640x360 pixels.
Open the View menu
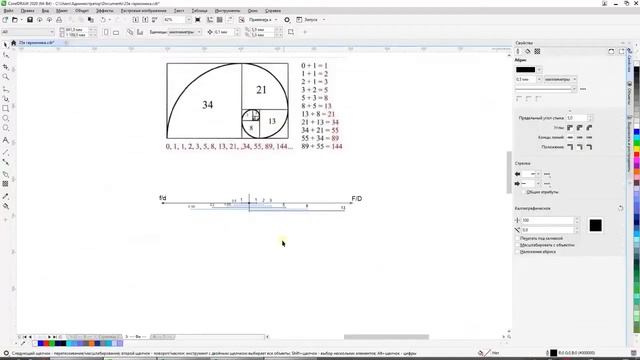(x=45, y=11)
